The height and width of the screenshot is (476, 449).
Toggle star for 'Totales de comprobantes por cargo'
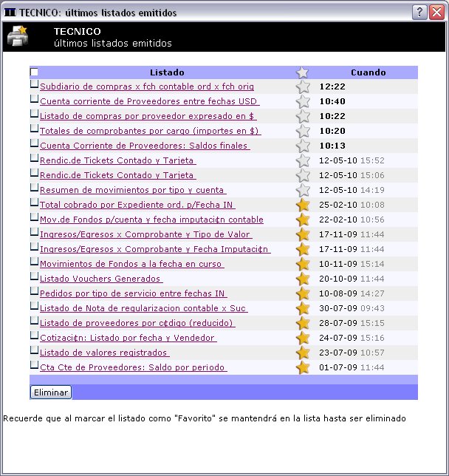click(303, 132)
